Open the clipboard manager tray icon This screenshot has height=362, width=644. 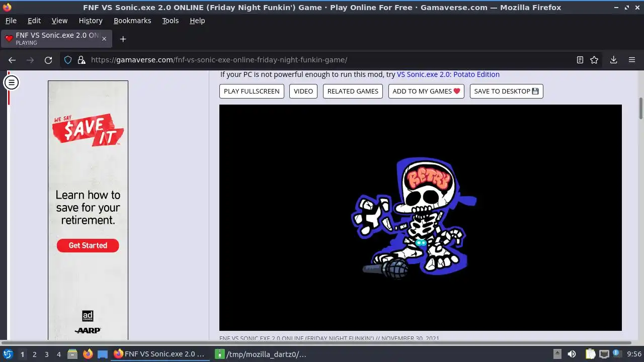click(590, 354)
